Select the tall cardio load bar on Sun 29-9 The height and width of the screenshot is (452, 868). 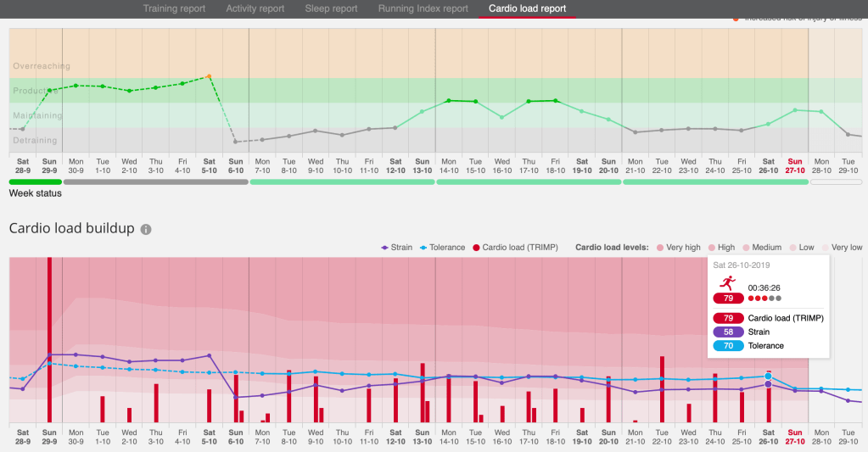coord(49,339)
